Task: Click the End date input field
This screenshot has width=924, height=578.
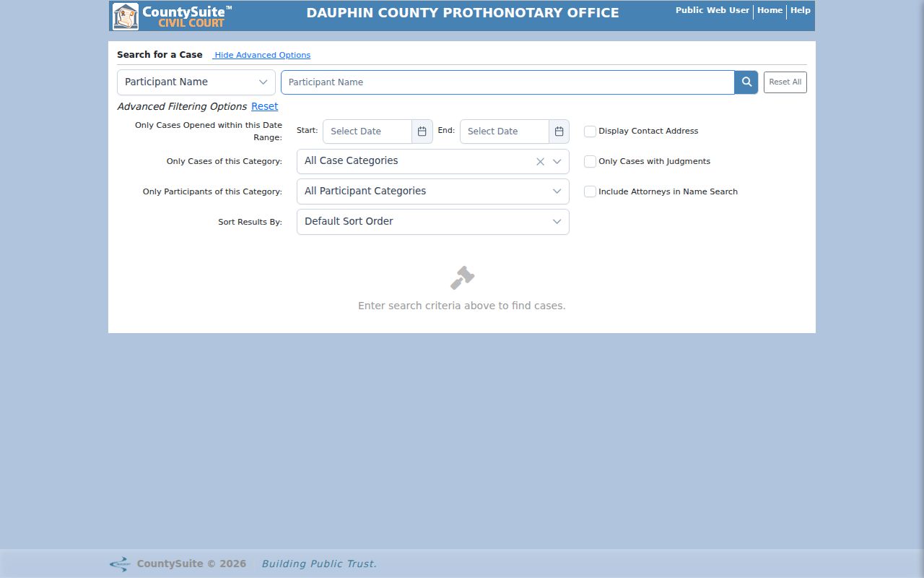Action: 505,131
